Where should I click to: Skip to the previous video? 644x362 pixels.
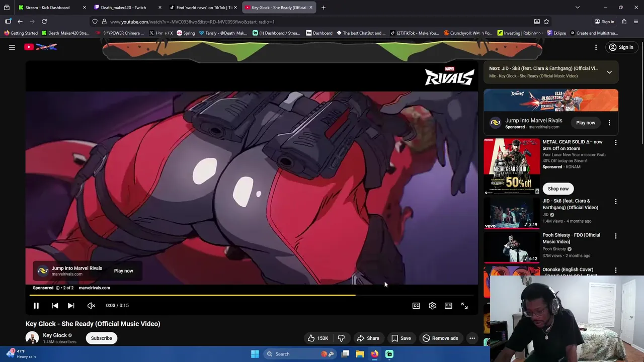click(55, 305)
